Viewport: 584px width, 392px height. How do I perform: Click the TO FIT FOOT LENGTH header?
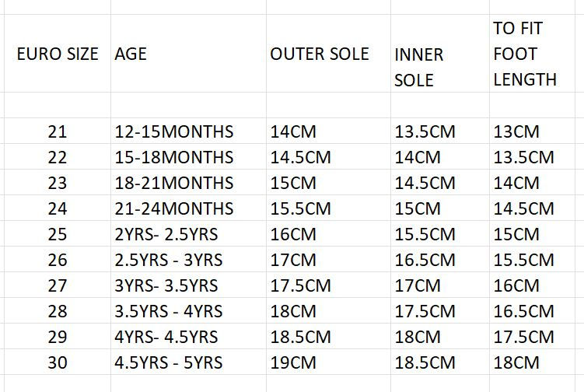pos(532,54)
